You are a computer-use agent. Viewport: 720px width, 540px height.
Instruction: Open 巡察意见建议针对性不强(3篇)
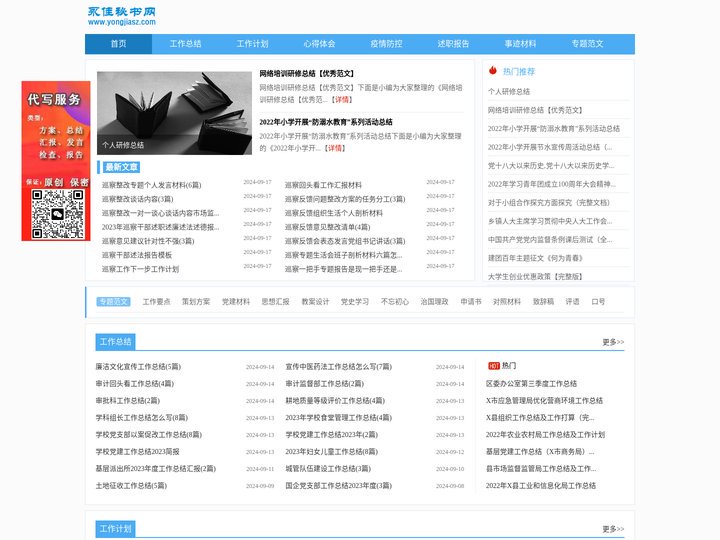tap(148, 241)
